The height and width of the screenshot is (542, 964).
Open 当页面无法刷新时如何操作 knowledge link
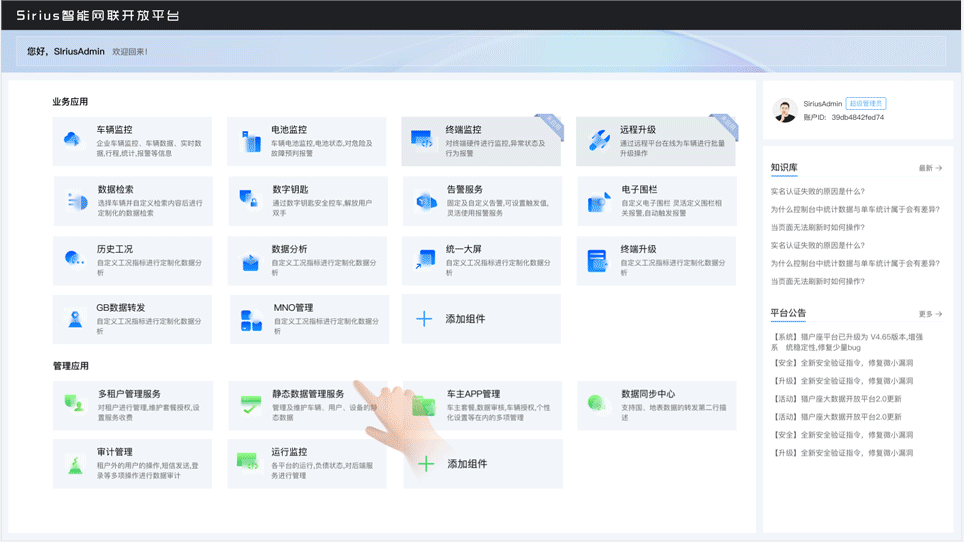point(817,227)
